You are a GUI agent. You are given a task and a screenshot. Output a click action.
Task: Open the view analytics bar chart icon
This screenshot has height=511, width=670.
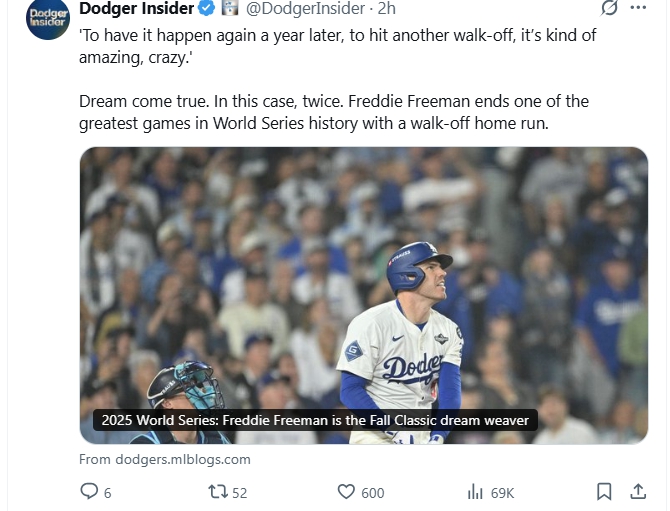pyautogui.click(x=476, y=491)
